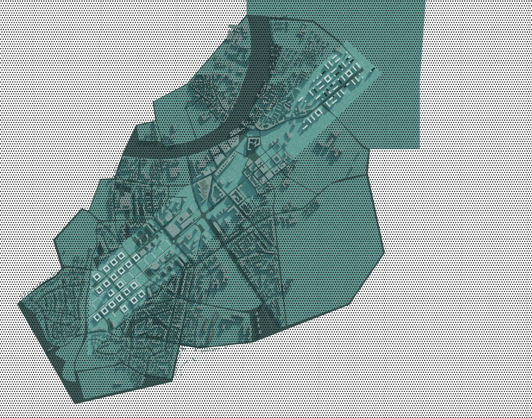Click the outlined courtyard building beside the river
This screenshot has width=532, height=418.
pyautogui.click(x=254, y=143)
